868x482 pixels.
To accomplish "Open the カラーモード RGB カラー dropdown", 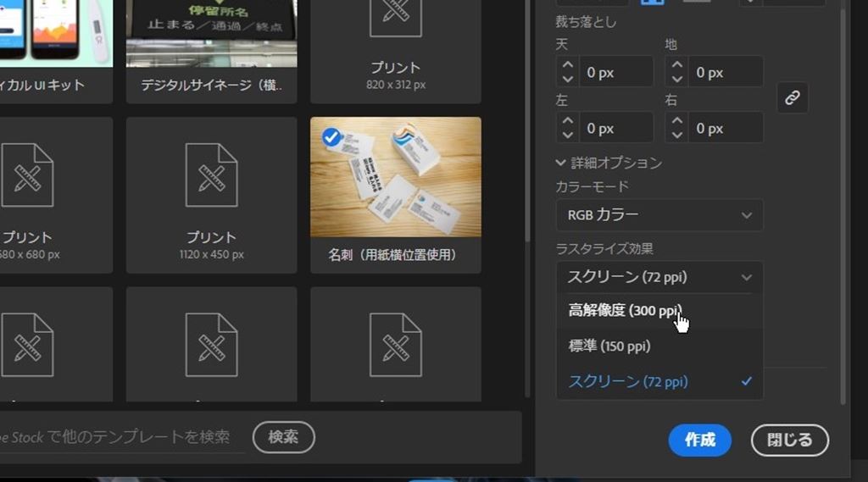I will [x=659, y=215].
